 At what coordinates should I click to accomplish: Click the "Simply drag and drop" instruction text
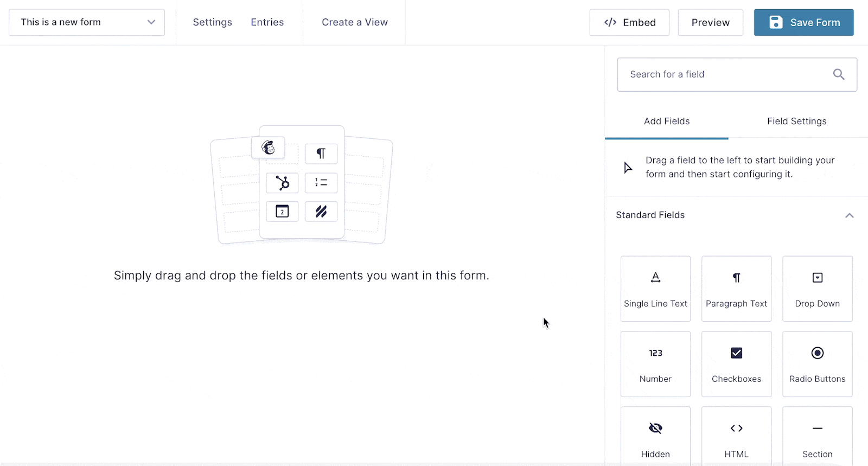click(301, 276)
